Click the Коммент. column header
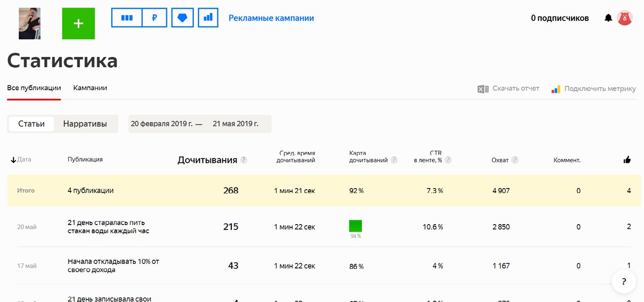The height and width of the screenshot is (302, 644). 567,160
